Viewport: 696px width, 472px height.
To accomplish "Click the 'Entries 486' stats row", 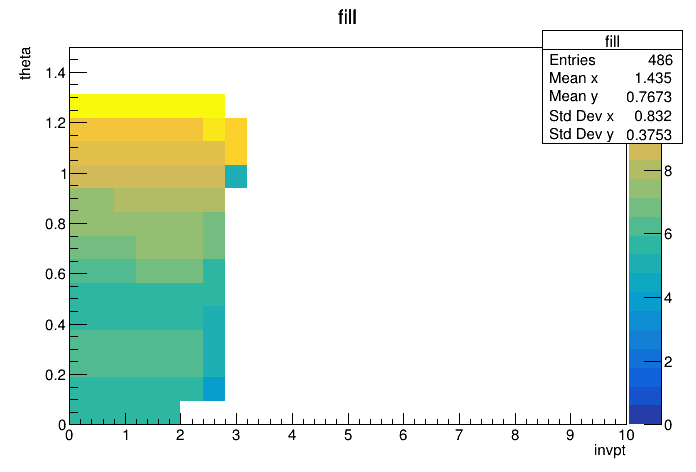I will tap(612, 59).
